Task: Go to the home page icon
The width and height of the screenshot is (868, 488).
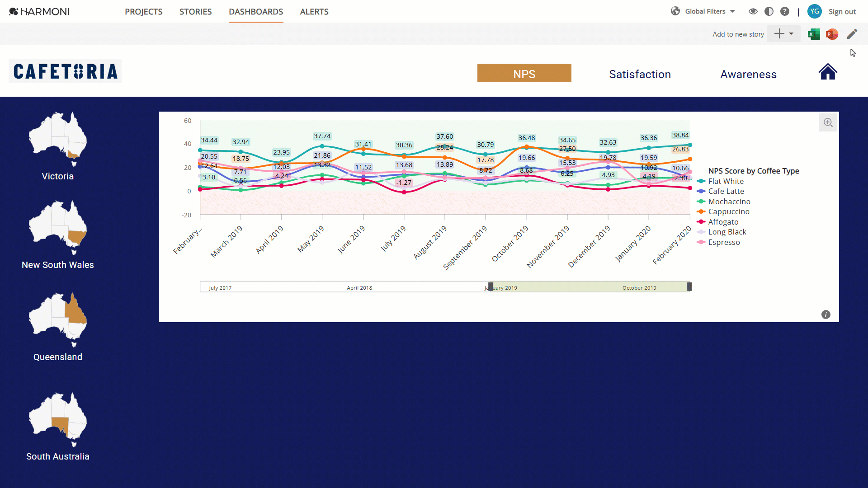Action: click(x=828, y=71)
